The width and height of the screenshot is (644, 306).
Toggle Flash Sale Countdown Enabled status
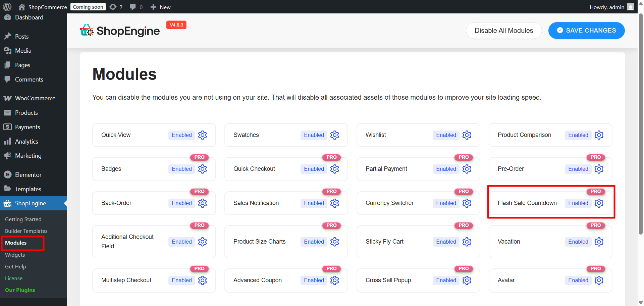tap(578, 203)
